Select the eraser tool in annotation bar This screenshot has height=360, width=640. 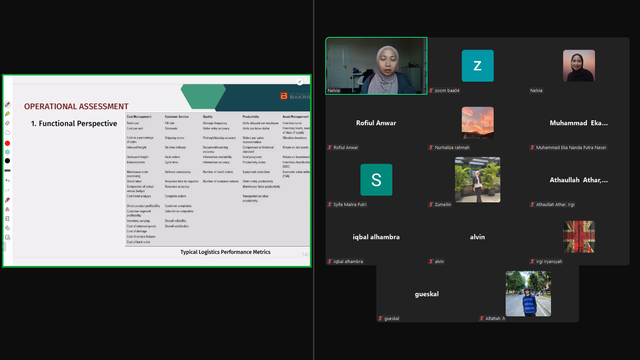coord(7,123)
